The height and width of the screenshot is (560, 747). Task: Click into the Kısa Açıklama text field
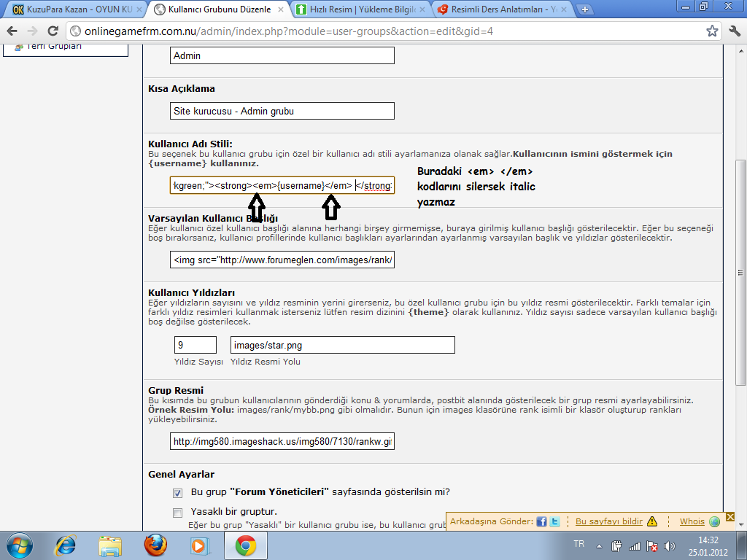click(282, 111)
